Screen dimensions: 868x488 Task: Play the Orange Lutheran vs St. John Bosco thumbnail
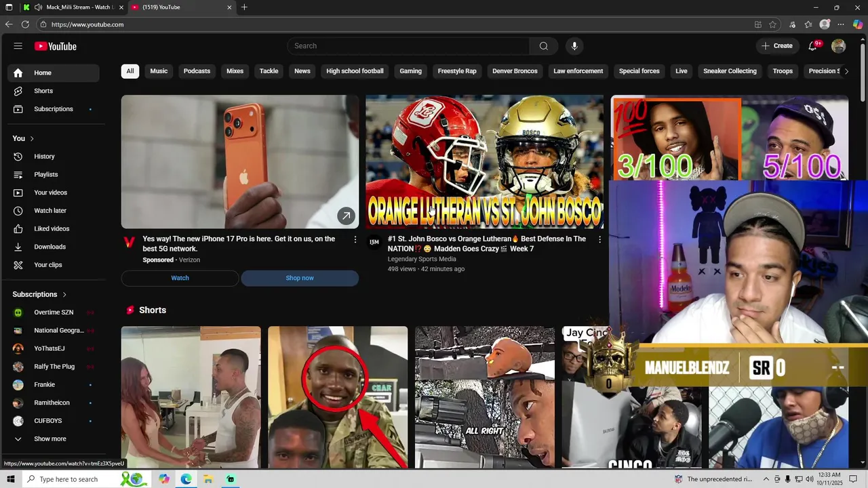pos(484,161)
